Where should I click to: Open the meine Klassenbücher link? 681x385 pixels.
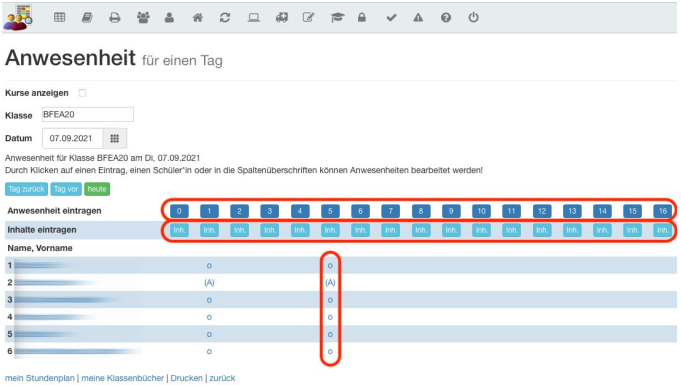[123, 378]
